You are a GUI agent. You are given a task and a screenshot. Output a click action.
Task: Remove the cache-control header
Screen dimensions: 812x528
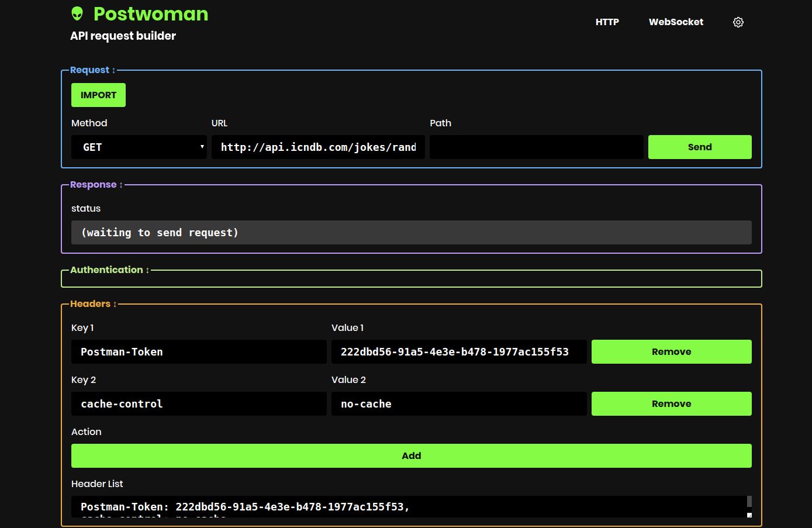point(672,404)
